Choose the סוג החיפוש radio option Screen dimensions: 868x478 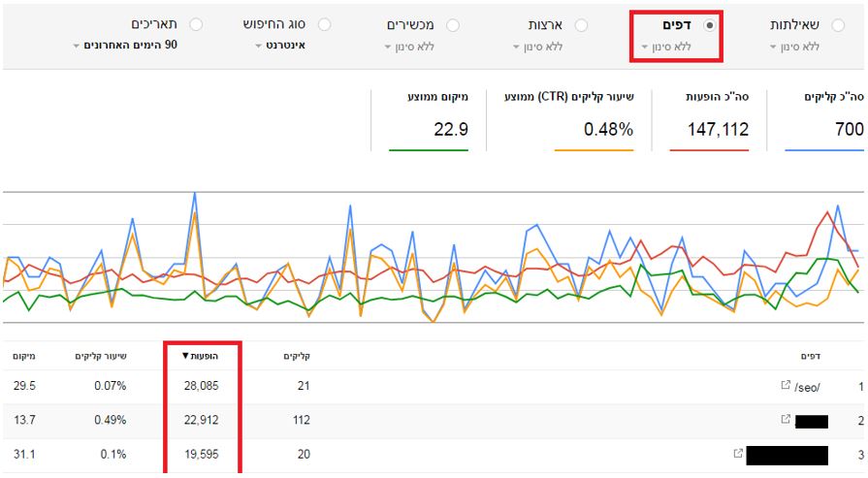(x=324, y=25)
